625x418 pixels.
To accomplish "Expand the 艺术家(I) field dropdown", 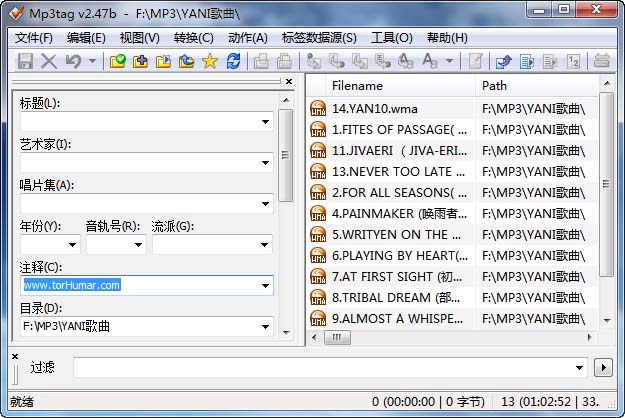I will point(265,163).
